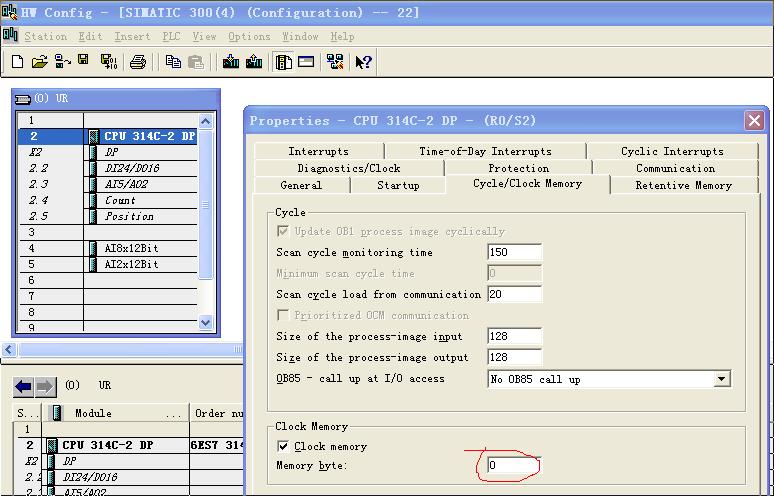Click the Save and Compile icon
Screen dimensions: 774x496
click(109, 62)
